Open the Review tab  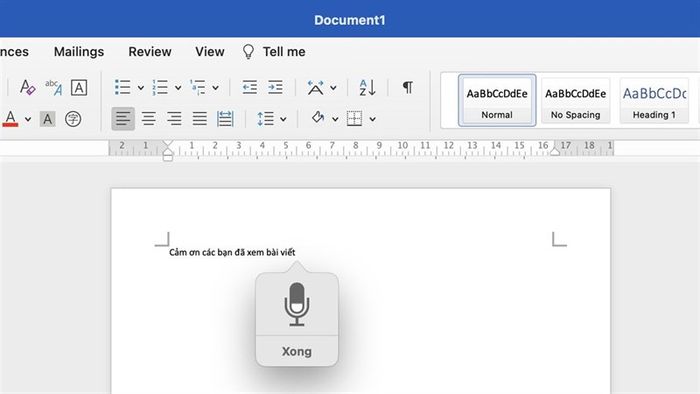click(x=150, y=52)
